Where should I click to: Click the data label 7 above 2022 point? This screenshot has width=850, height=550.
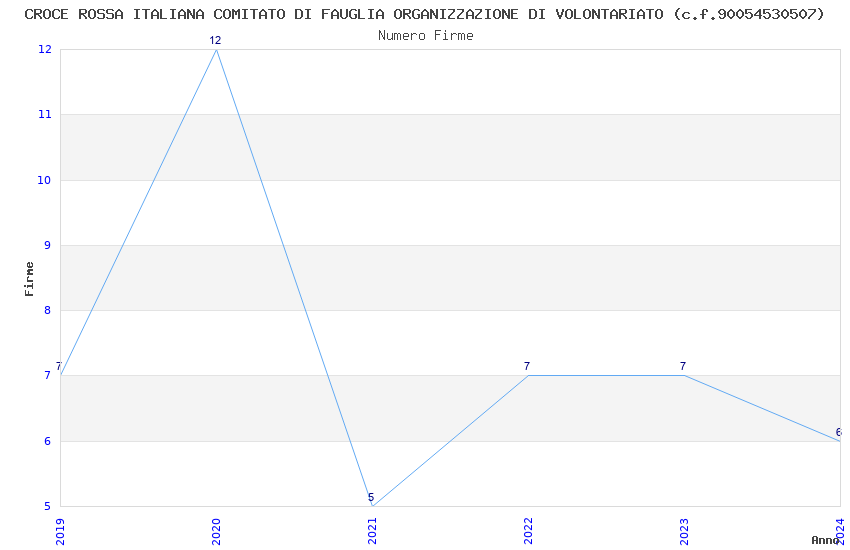point(527,366)
